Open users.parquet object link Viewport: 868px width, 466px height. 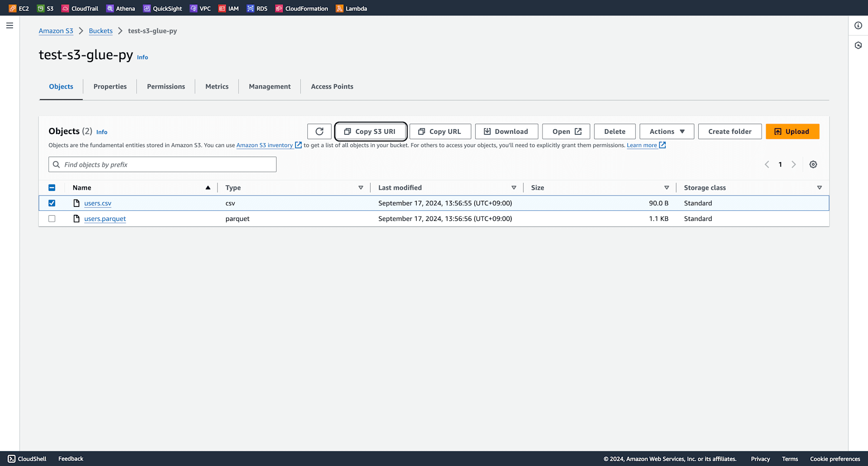pos(105,219)
